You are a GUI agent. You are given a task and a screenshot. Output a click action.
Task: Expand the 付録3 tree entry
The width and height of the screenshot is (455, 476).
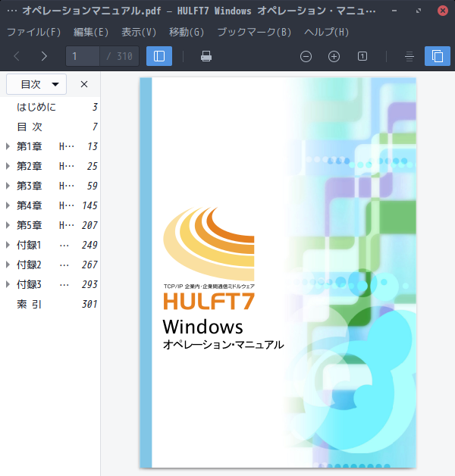click(x=8, y=284)
